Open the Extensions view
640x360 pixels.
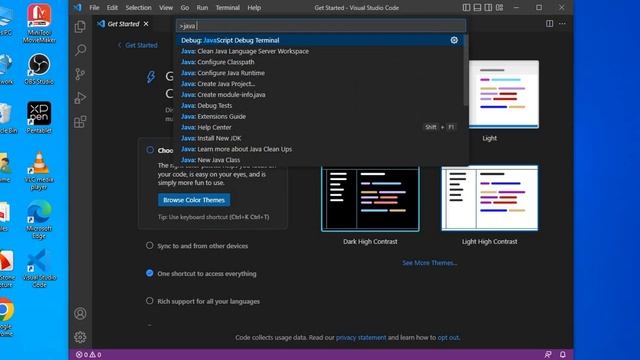pyautogui.click(x=80, y=122)
